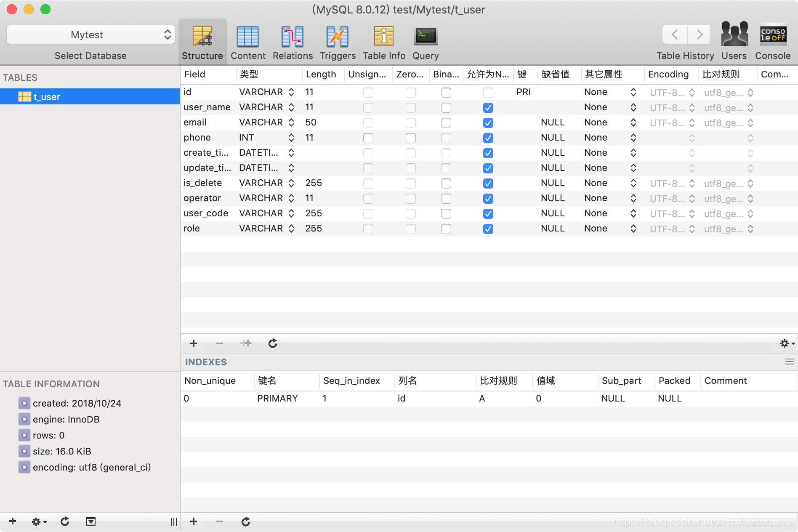Enable Unsigned for phone field

tap(368, 138)
